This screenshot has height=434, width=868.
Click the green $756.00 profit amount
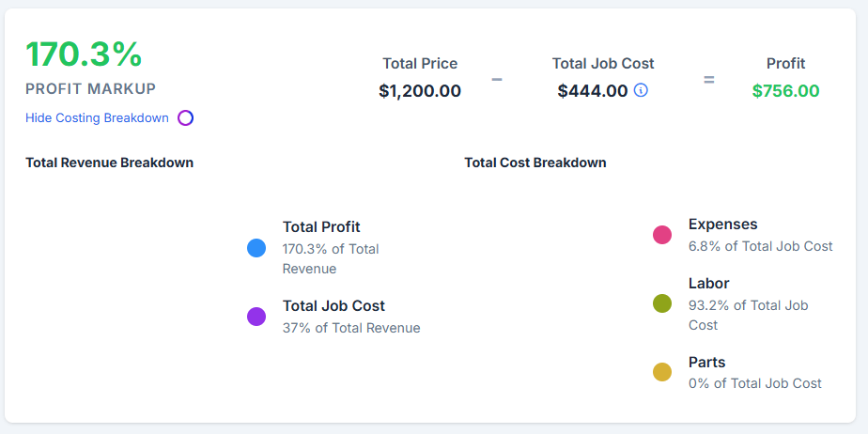(785, 91)
